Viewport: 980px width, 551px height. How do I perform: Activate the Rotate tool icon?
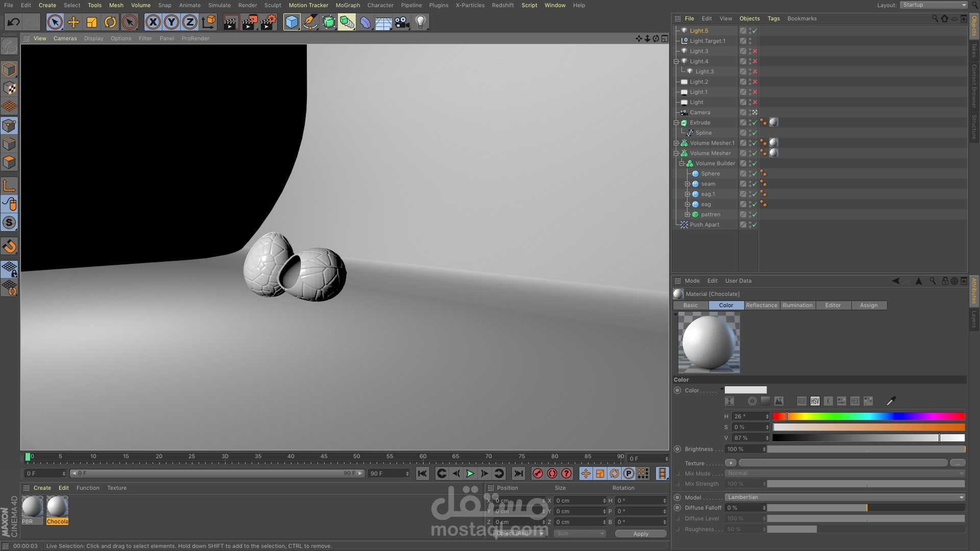click(x=110, y=22)
